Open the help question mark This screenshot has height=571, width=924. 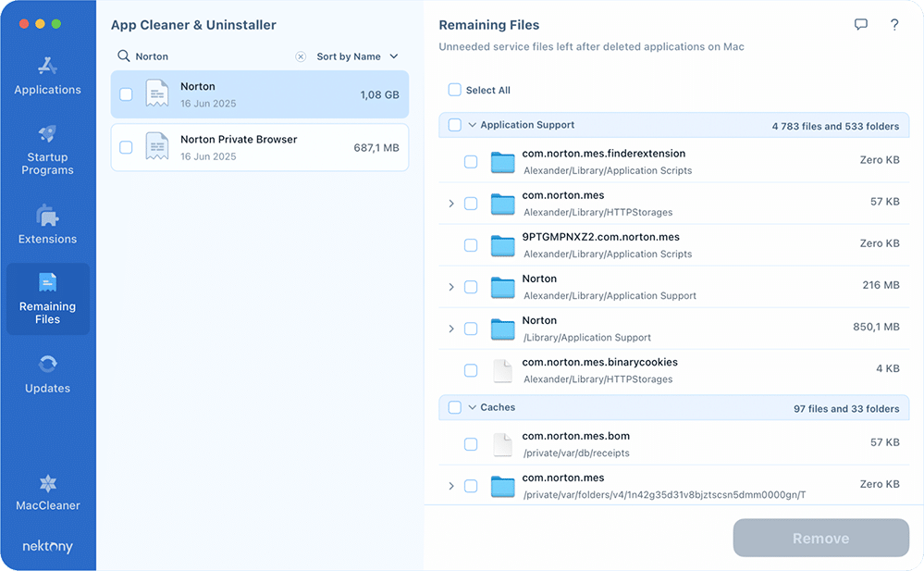894,25
